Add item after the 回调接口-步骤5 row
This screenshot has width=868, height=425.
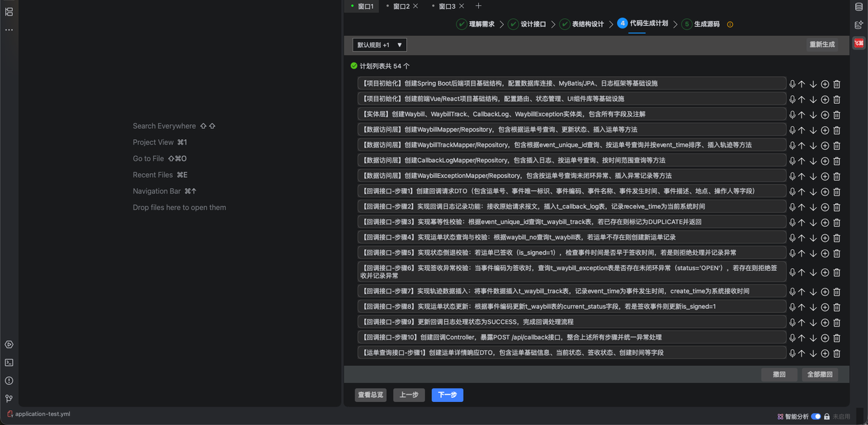click(x=825, y=253)
